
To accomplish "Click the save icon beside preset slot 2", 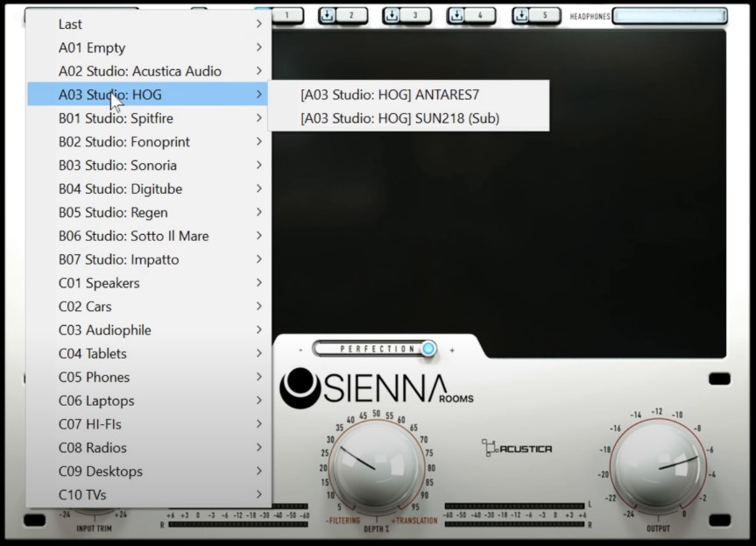I will pos(328,16).
